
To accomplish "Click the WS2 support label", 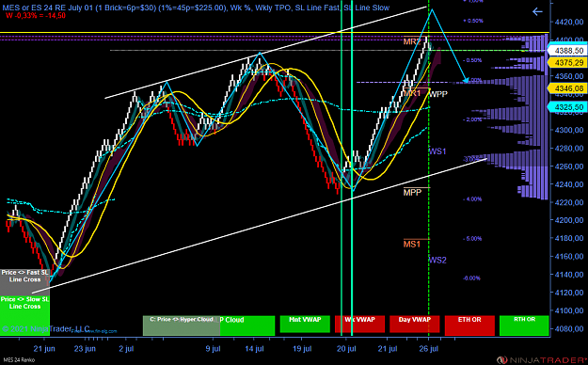I will 437,260.
